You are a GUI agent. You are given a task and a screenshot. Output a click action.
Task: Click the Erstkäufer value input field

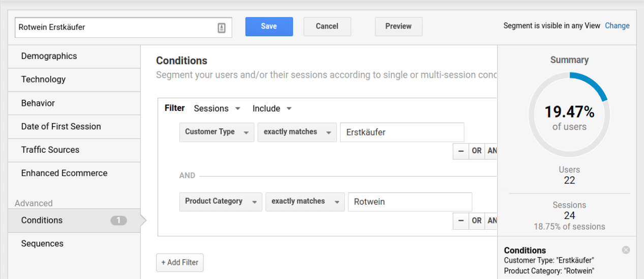(x=402, y=132)
